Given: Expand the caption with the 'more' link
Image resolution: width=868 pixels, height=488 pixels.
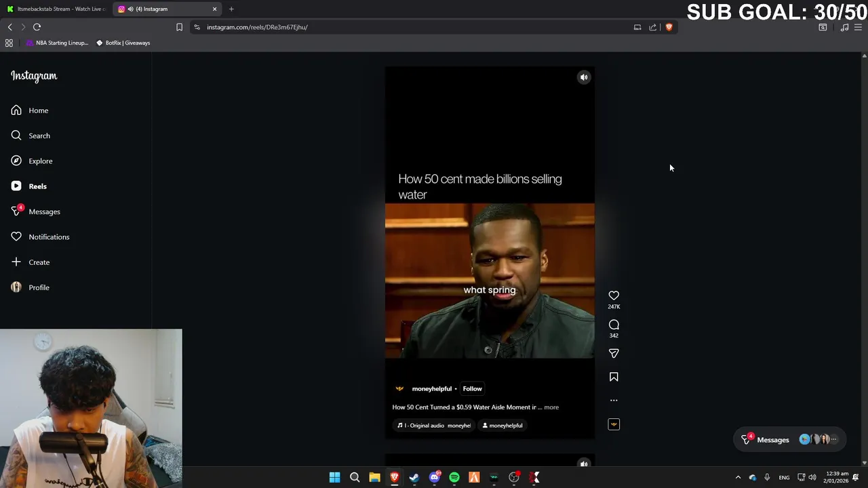Looking at the screenshot, I should pos(551,407).
